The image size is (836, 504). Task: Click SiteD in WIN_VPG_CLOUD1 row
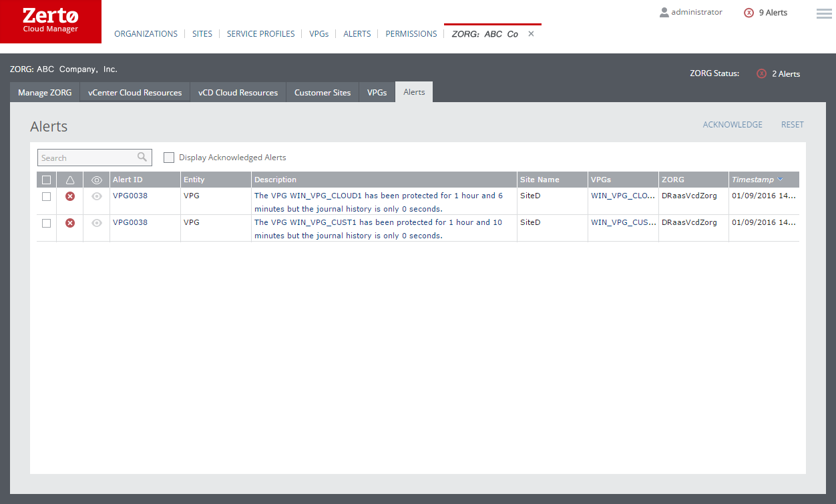click(x=530, y=196)
